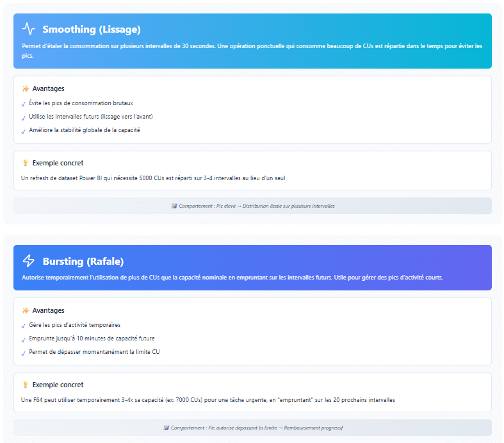
Task: Click the Bursting 'Remboursement progressif' behavior bar
Action: 252,428
